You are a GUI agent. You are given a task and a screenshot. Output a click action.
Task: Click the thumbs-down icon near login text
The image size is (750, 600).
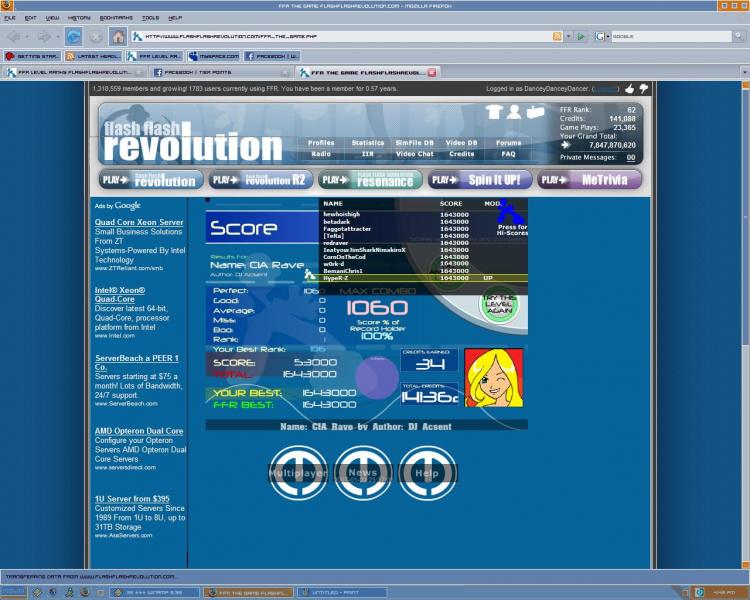pyautogui.click(x=644, y=89)
